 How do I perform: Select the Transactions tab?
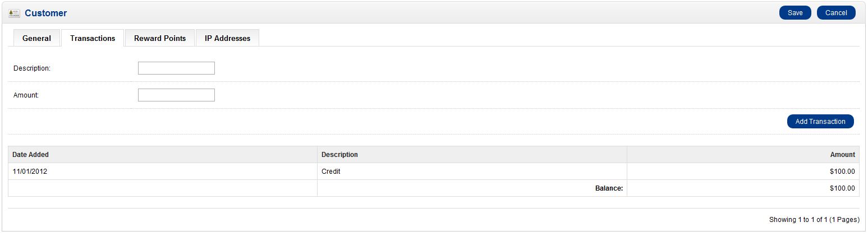point(93,38)
